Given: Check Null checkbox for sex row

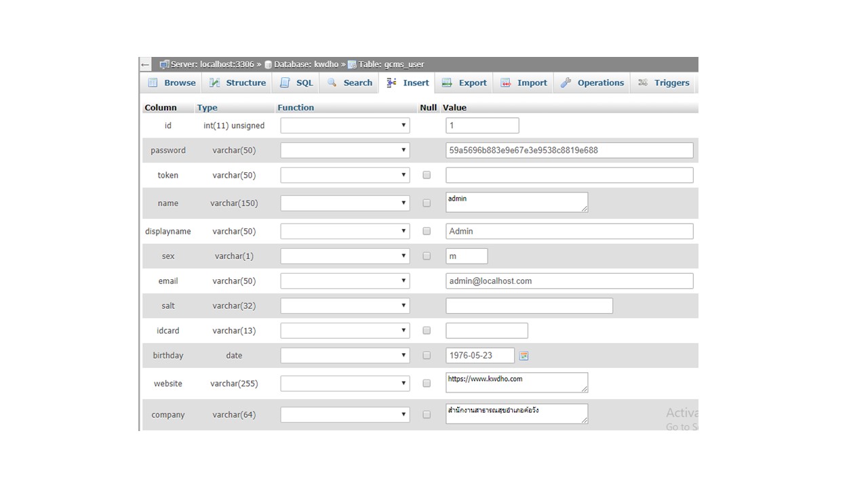Looking at the screenshot, I should coord(427,256).
